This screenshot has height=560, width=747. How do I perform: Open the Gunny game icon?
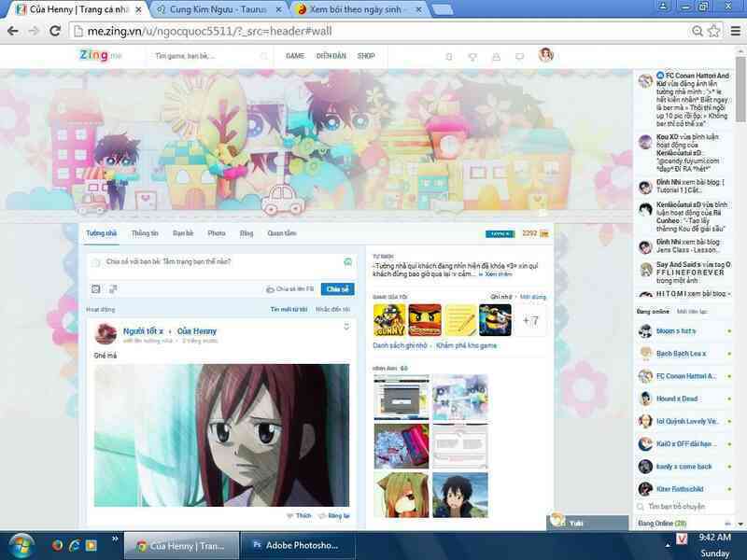tap(389, 320)
